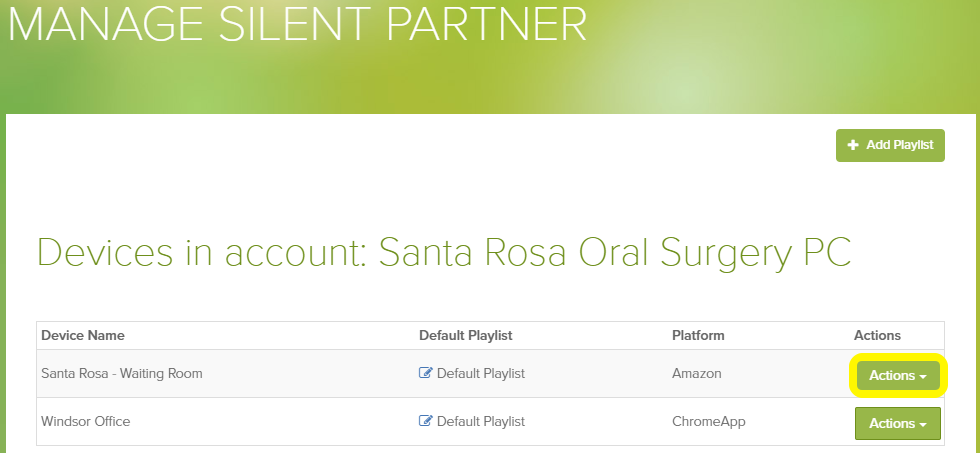Click caret arrow on Windsor Office Actions button
This screenshot has height=453, width=980.
pos(922,425)
